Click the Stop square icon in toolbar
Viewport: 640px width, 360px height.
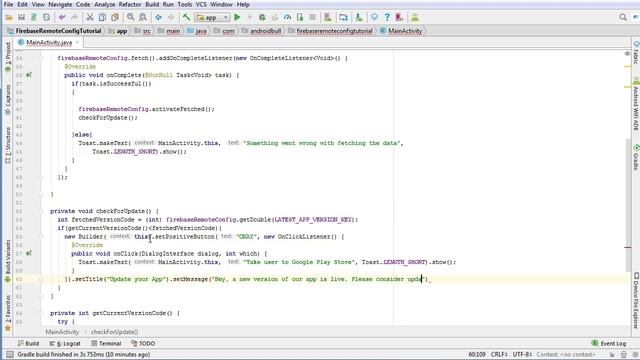click(x=313, y=18)
